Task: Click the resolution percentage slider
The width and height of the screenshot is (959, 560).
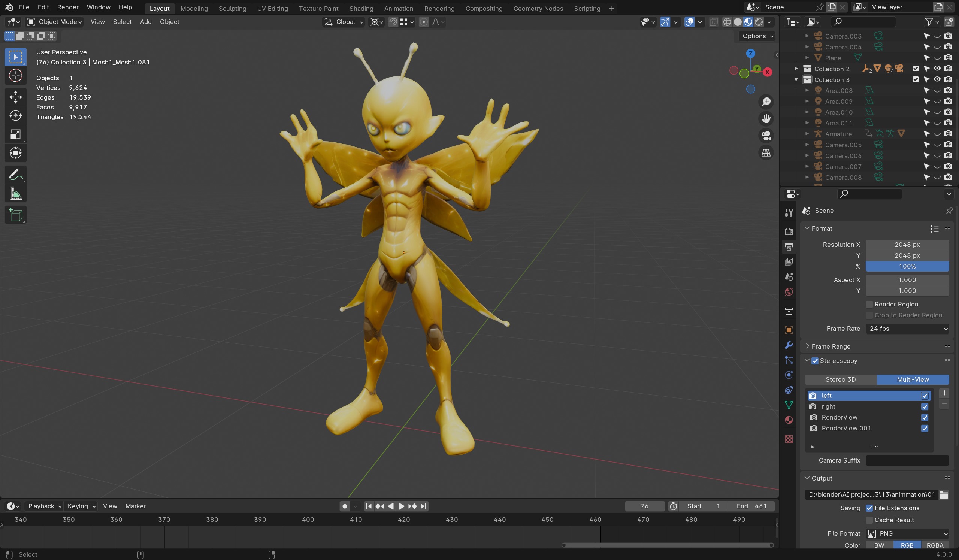Action: pos(907,266)
